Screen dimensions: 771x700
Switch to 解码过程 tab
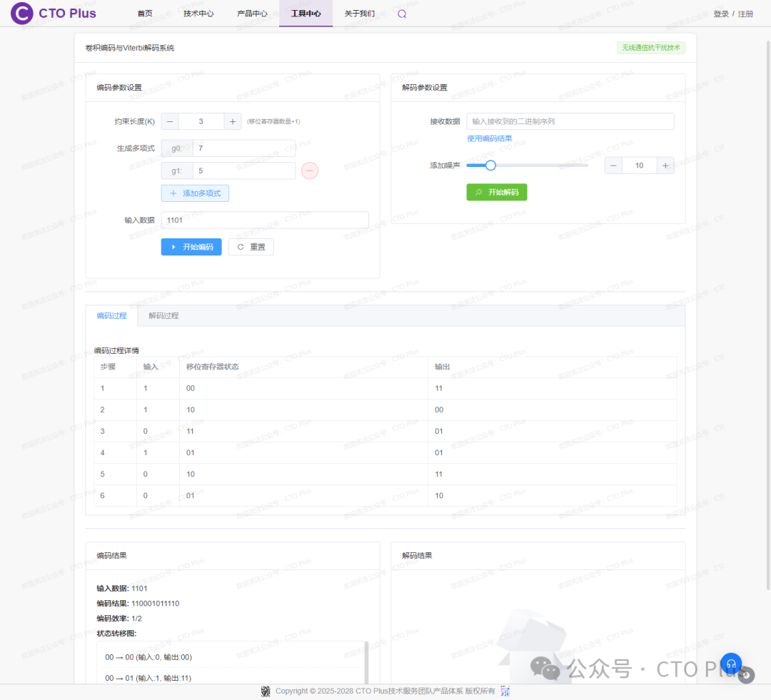coord(163,315)
